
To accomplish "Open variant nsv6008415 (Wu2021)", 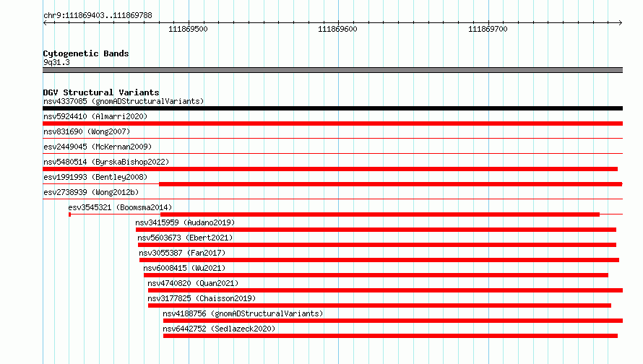I will (184, 268).
